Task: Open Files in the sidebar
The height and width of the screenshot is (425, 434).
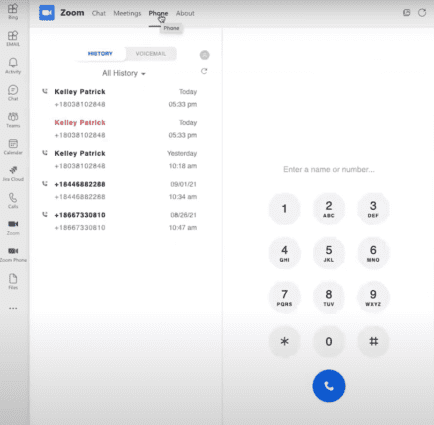Action: tap(13, 282)
